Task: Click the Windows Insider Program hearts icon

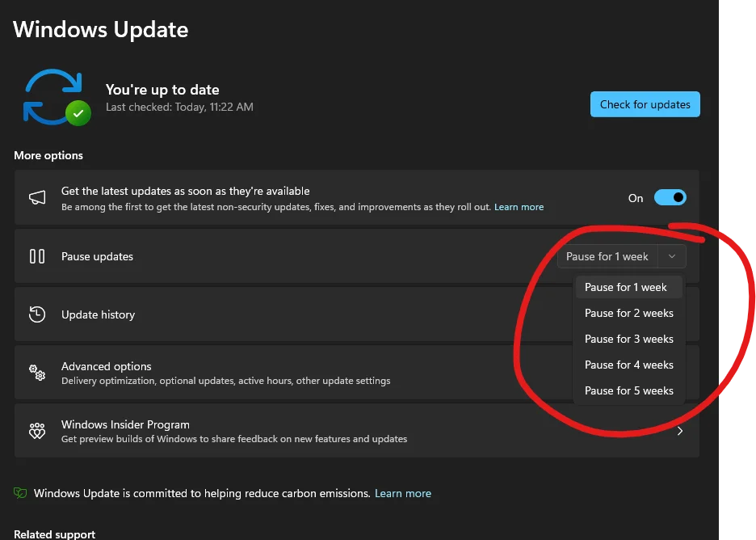Action: [x=37, y=430]
